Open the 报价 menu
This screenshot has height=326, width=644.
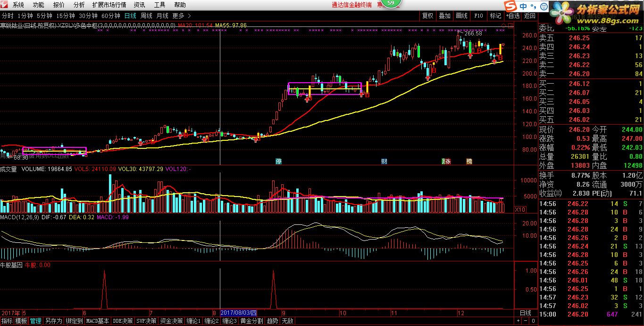pos(59,5)
